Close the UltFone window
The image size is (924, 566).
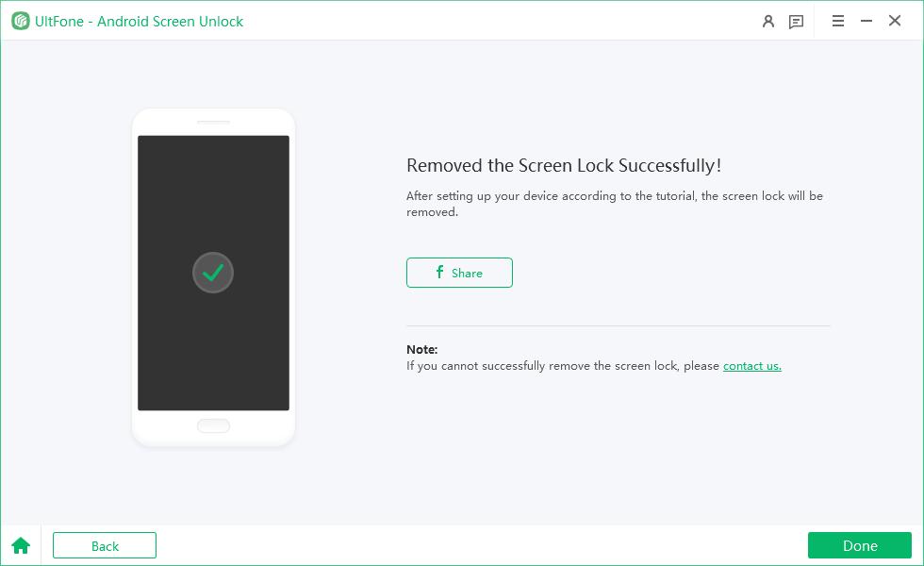coord(895,21)
